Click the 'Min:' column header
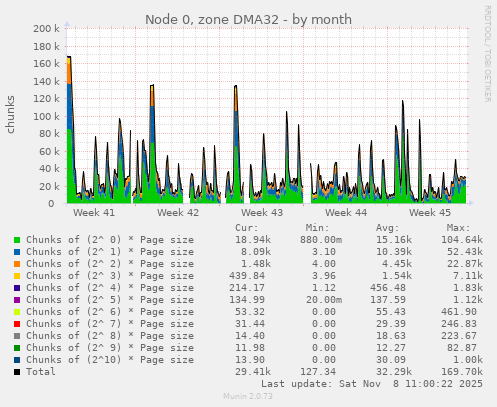Viewport: 497px width, 407px height. point(317,228)
